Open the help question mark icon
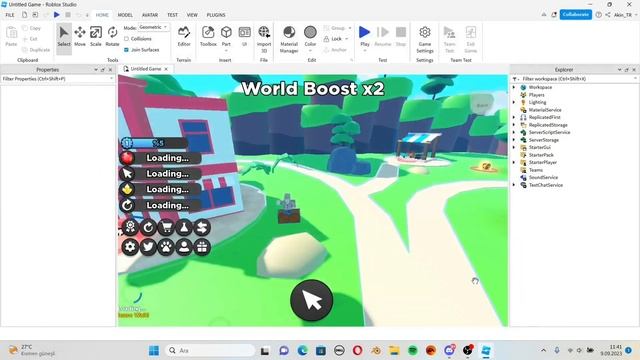 598,15
